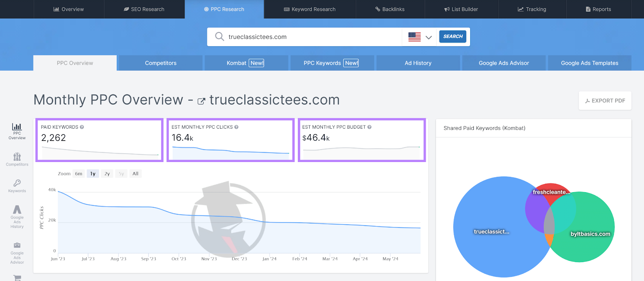644x281 pixels.
Task: Open the PPC Research top menu
Action: coord(224,9)
